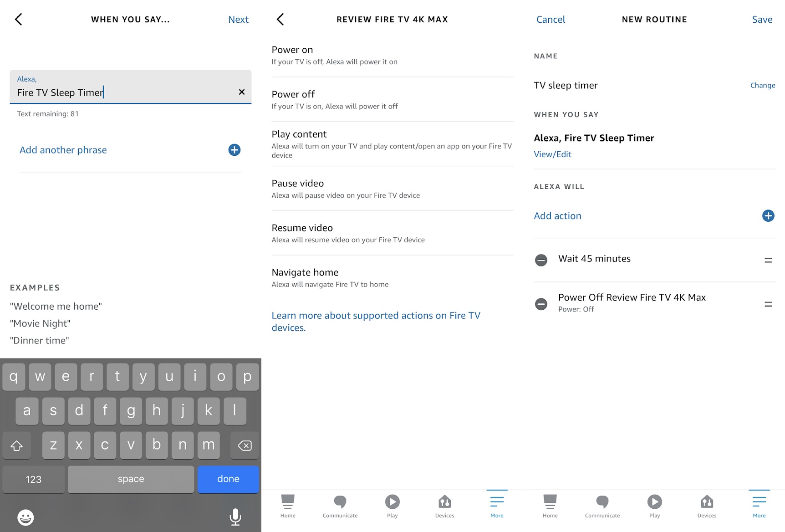Remove the Wait 45 minutes action
Image resolution: width=785 pixels, height=532 pixels.
pyautogui.click(x=541, y=260)
